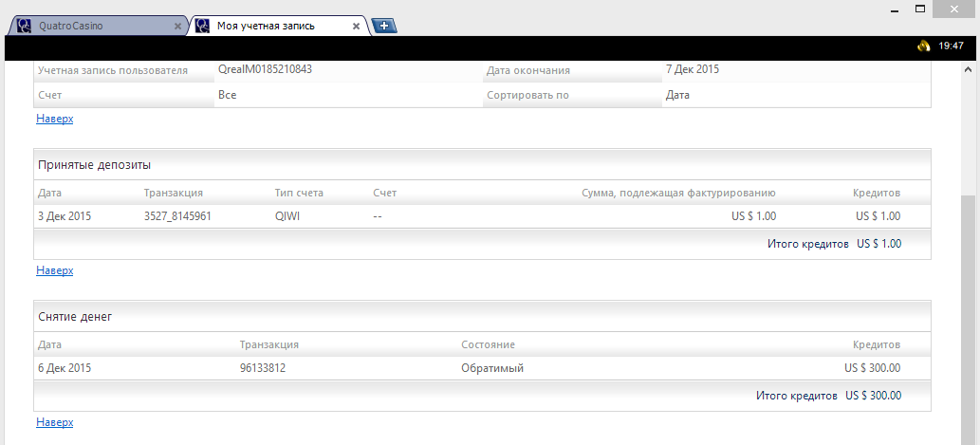The image size is (980, 445).
Task: Click the first Наверх link under account details
Action: [x=54, y=119]
